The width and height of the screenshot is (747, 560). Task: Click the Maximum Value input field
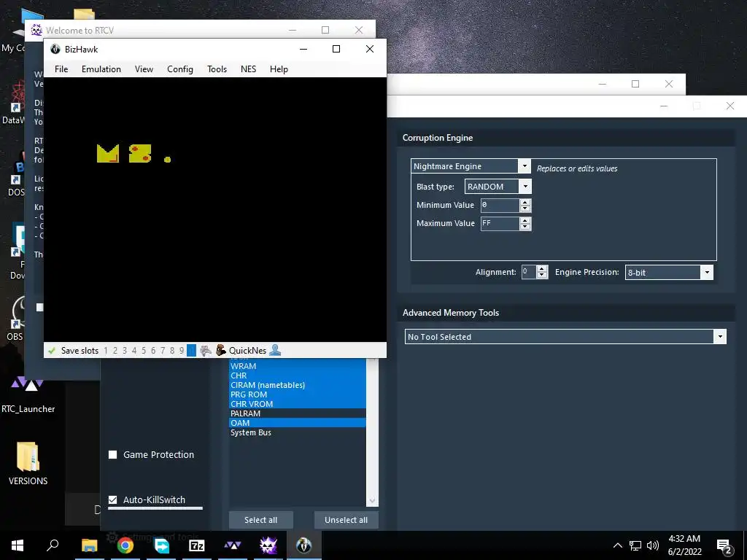coord(500,223)
